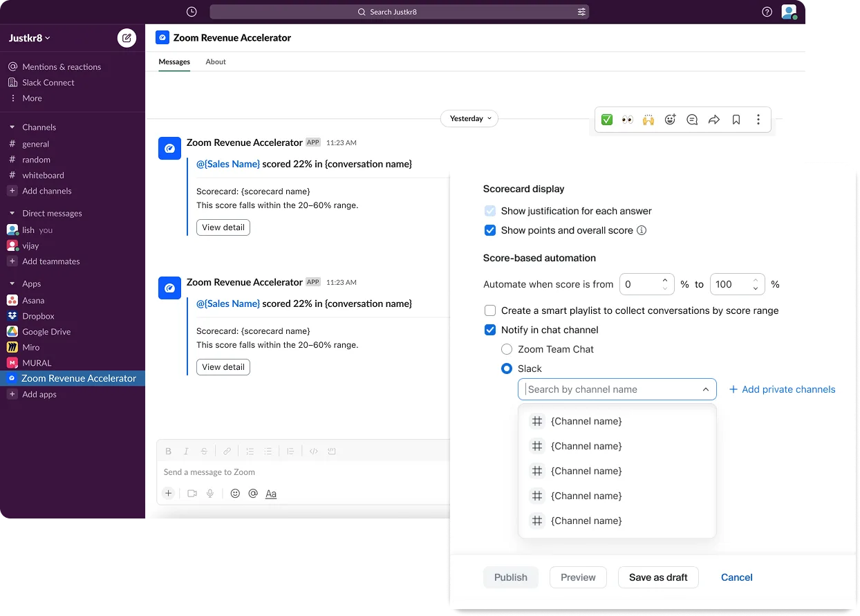The image size is (860, 616).
Task: Open the emoji reaction picker on the toolbar
Action: pos(670,119)
